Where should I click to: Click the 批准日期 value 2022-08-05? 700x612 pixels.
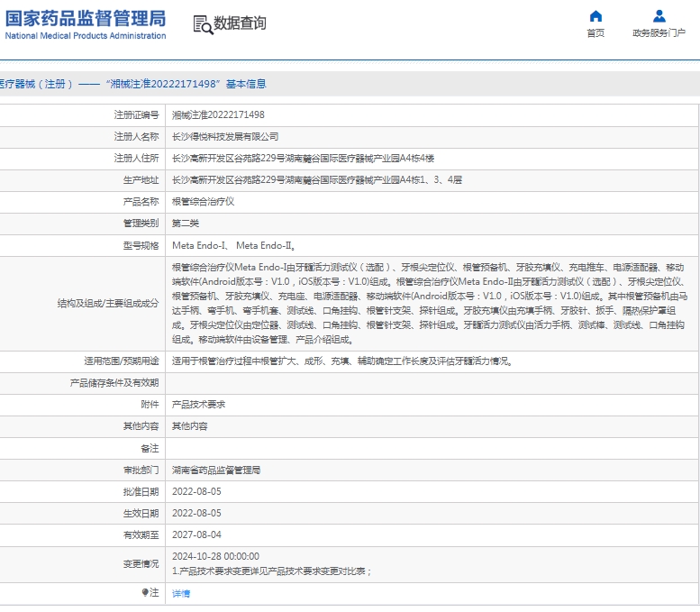pyautogui.click(x=196, y=491)
